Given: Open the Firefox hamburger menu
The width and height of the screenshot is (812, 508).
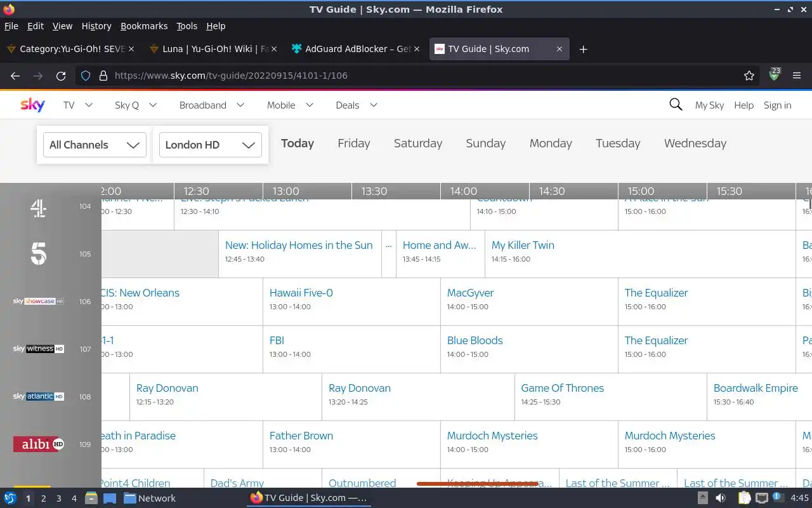Looking at the screenshot, I should (797, 76).
